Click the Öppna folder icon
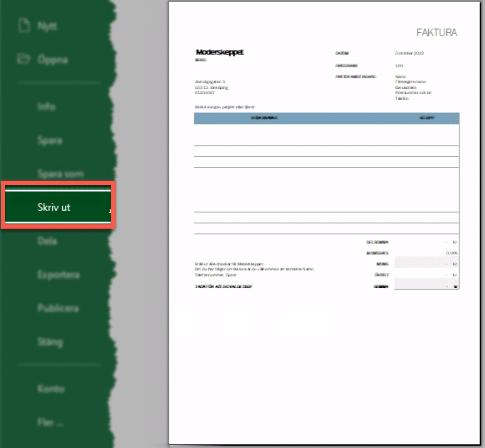The width and height of the screenshot is (485, 448). tap(23, 59)
